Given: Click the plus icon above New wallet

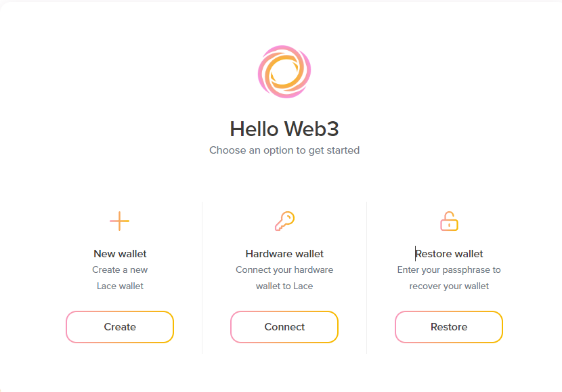Looking at the screenshot, I should pos(119,221).
